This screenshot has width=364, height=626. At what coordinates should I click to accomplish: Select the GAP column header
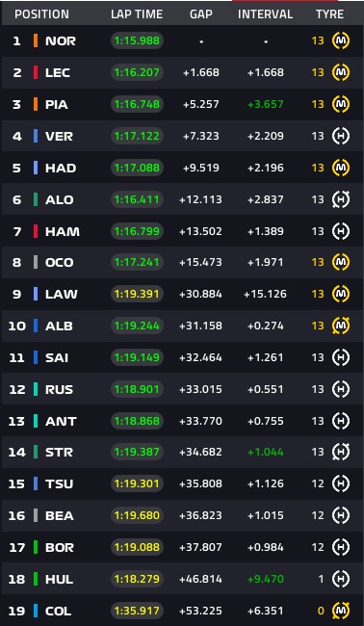(201, 14)
